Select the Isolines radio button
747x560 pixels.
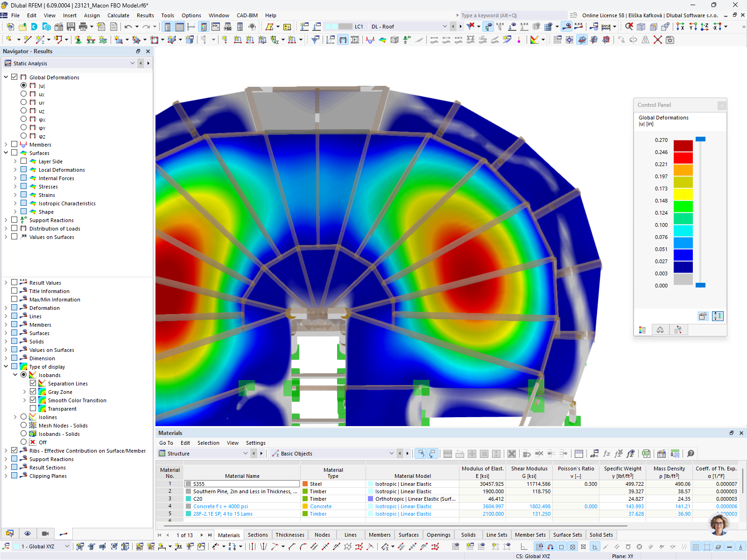[23, 417]
